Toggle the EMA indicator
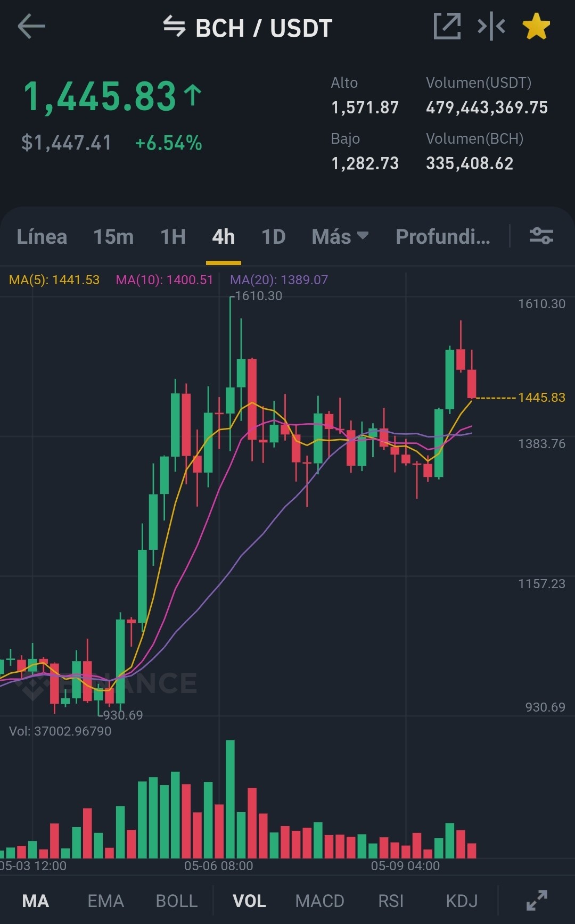The height and width of the screenshot is (924, 575). point(105,901)
